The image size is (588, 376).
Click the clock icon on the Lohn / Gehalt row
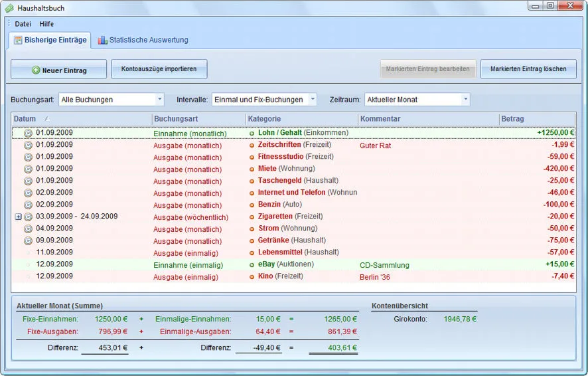point(28,133)
